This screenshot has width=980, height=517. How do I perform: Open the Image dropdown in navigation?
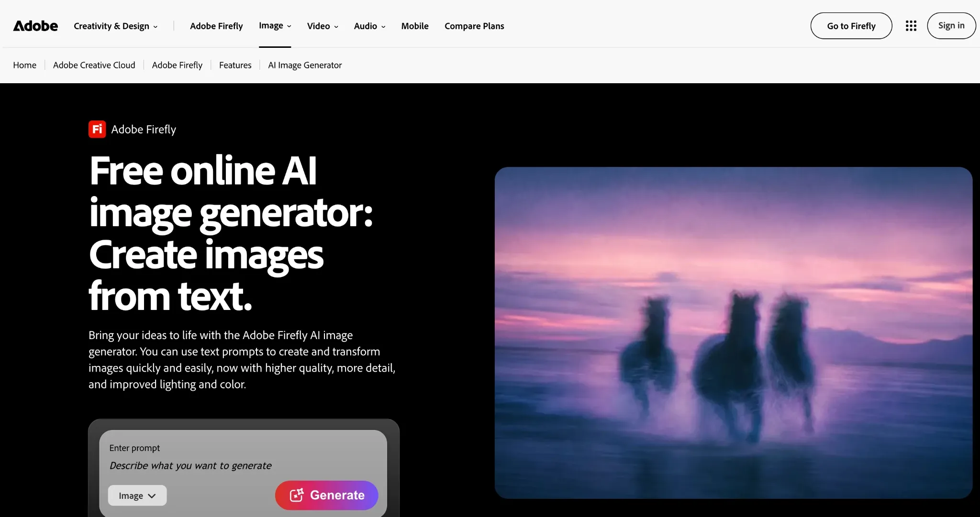pyautogui.click(x=275, y=25)
